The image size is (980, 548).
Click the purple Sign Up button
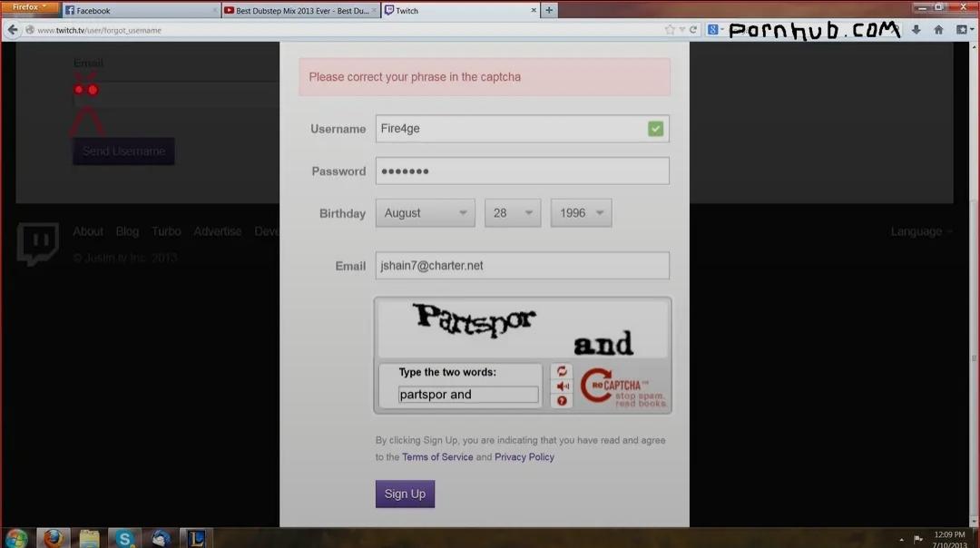pyautogui.click(x=405, y=494)
